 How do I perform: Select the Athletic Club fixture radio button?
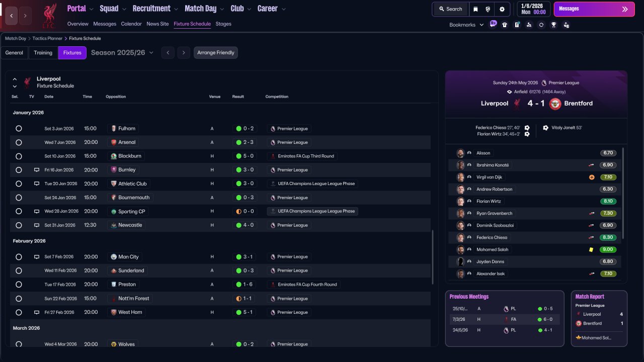tap(19, 184)
